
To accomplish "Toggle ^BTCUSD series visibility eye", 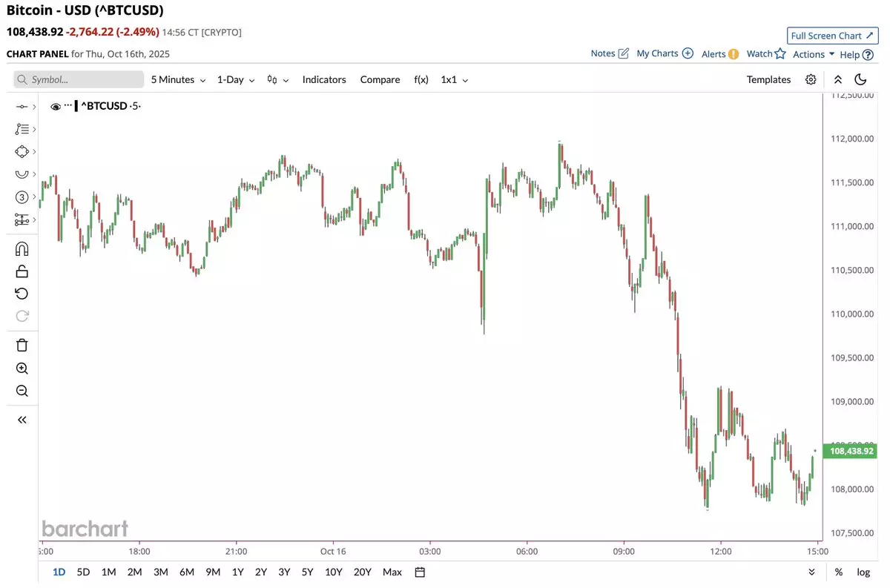I will click(x=56, y=107).
